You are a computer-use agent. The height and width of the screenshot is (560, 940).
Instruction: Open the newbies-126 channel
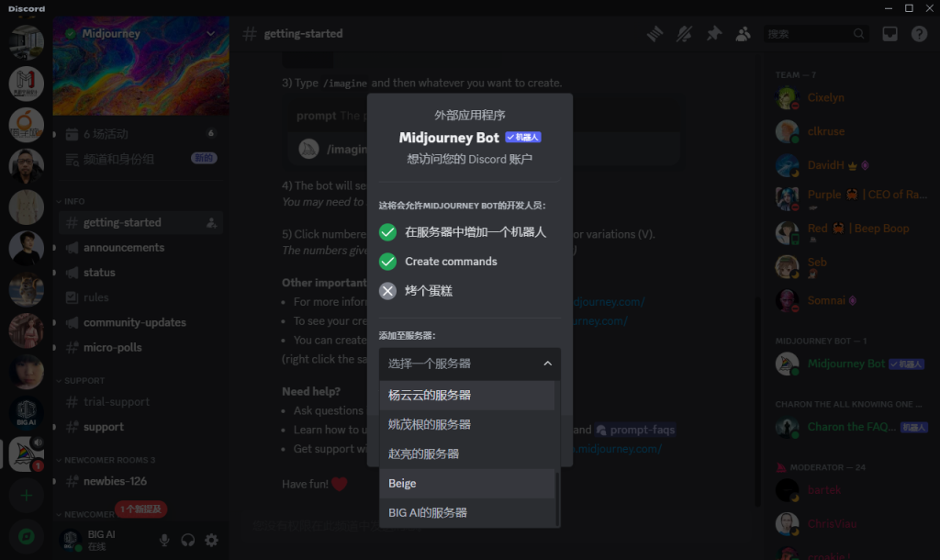click(x=140, y=481)
